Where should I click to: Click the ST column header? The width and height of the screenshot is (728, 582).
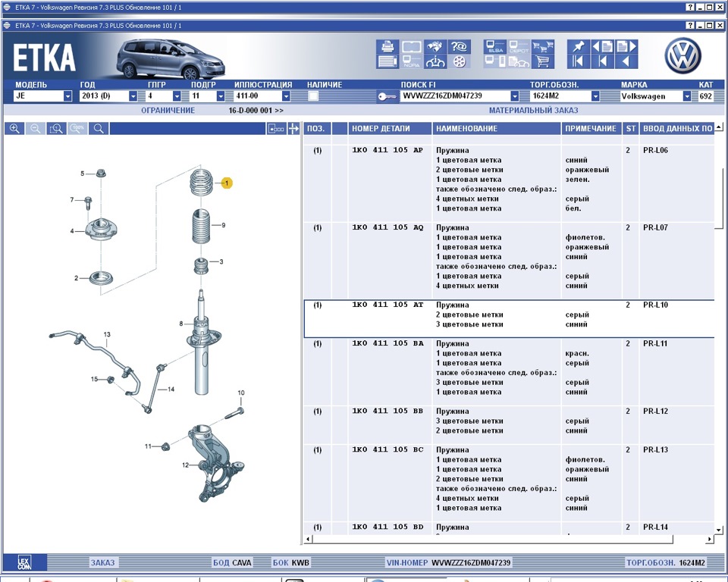(x=630, y=129)
